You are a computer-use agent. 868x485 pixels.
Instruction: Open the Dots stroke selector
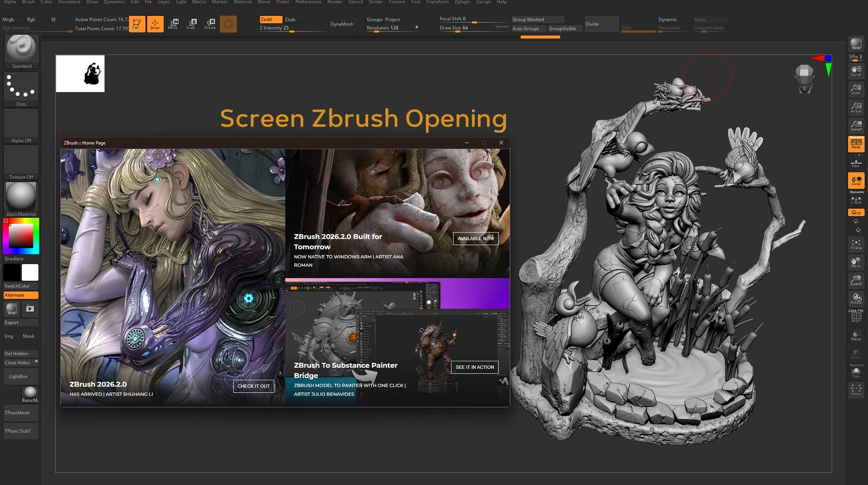22,90
